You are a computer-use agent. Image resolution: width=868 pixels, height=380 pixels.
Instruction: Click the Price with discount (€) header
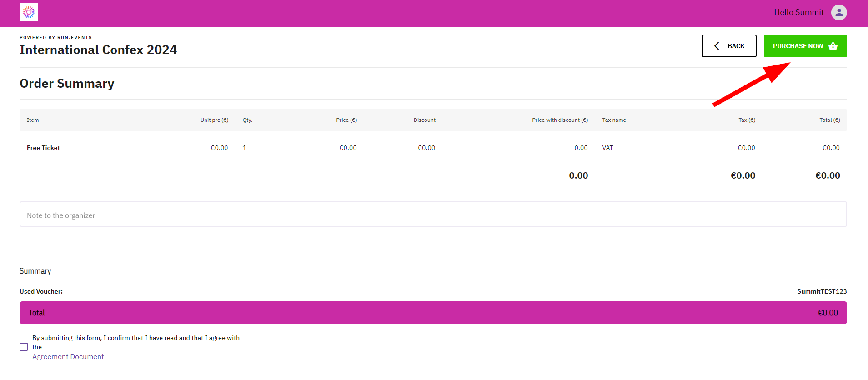(560, 120)
